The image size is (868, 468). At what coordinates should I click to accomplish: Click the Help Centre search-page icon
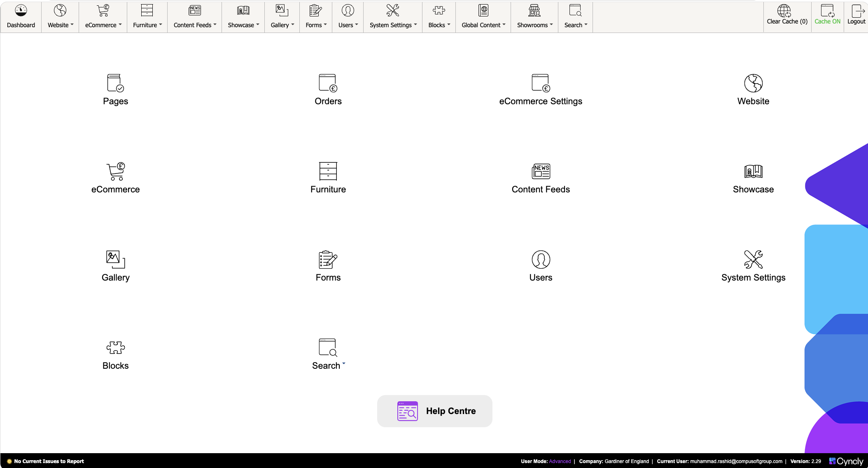pyautogui.click(x=407, y=411)
